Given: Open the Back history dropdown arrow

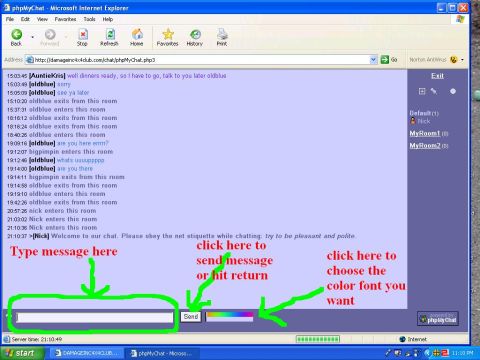Looking at the screenshot, I should pyautogui.click(x=33, y=37).
